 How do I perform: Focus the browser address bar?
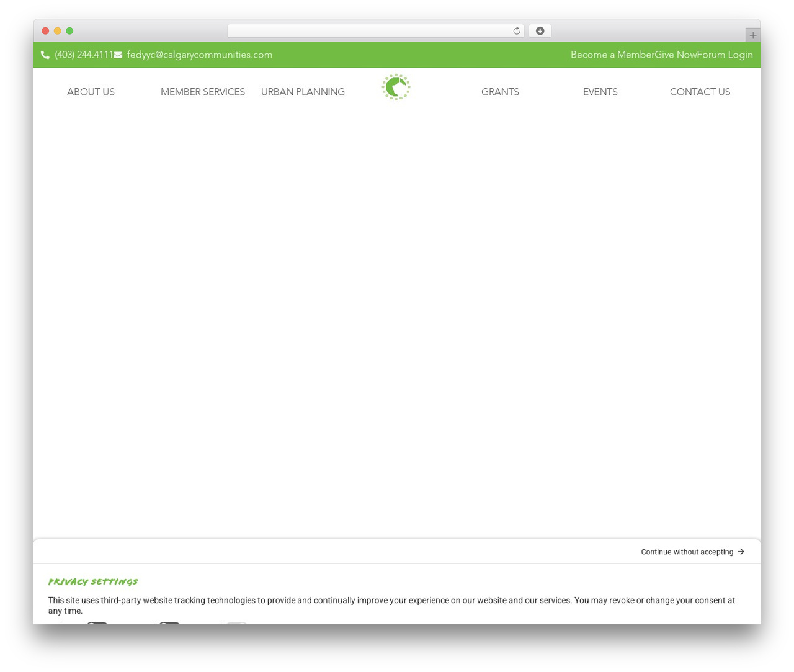pyautogui.click(x=375, y=31)
